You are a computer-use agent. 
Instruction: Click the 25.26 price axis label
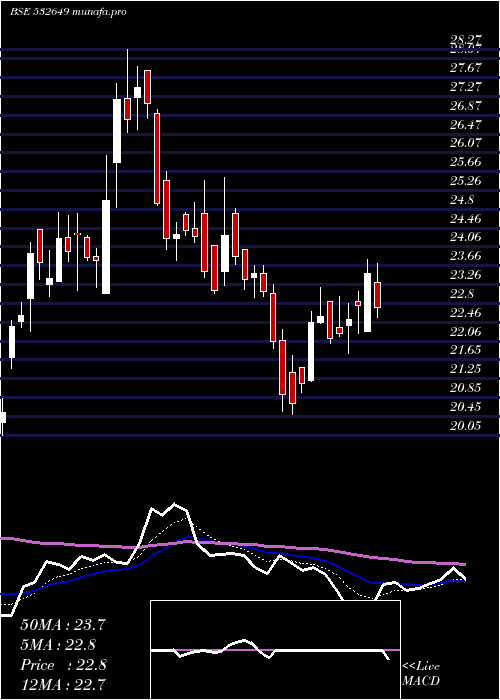[x=466, y=181]
